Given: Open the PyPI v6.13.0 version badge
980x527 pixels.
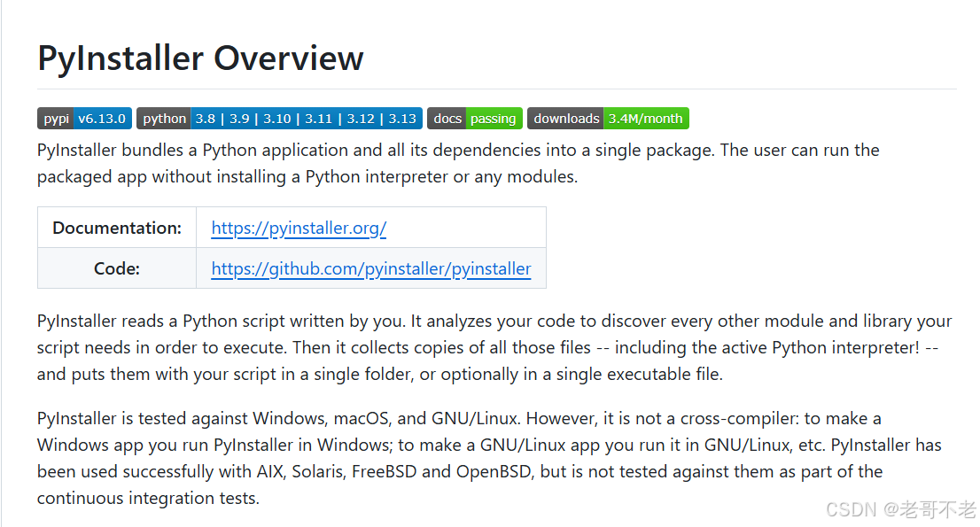Looking at the screenshot, I should pos(84,119).
